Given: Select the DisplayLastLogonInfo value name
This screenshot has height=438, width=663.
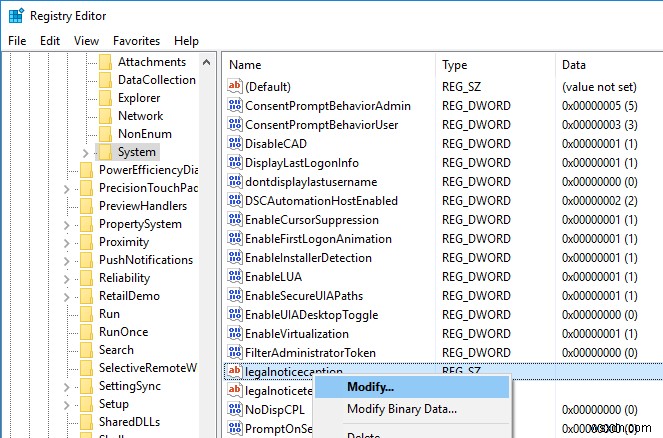Looking at the screenshot, I should tap(302, 163).
